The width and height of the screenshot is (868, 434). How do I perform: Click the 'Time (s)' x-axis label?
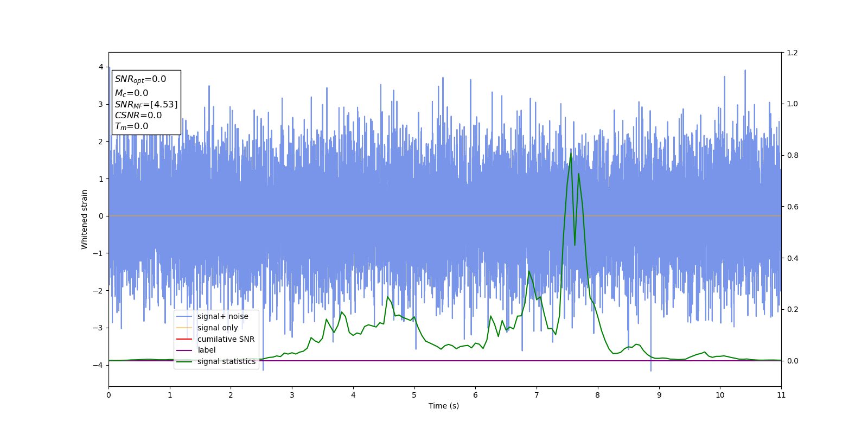[x=444, y=406]
